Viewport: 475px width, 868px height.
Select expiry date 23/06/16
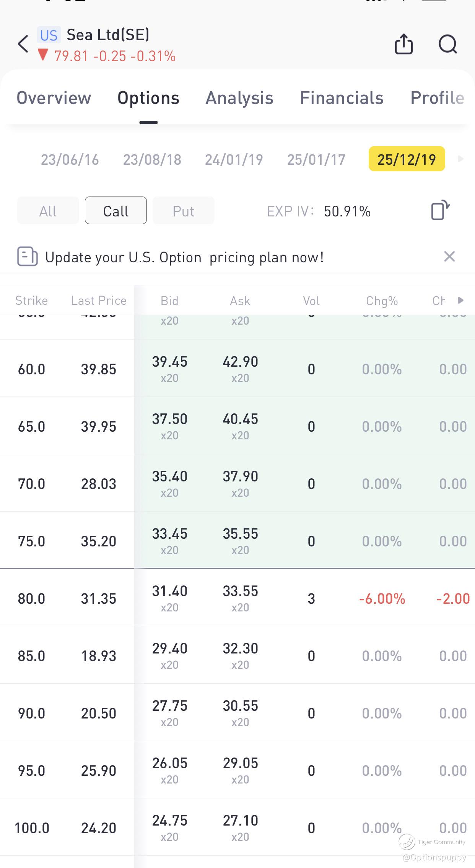pos(70,159)
